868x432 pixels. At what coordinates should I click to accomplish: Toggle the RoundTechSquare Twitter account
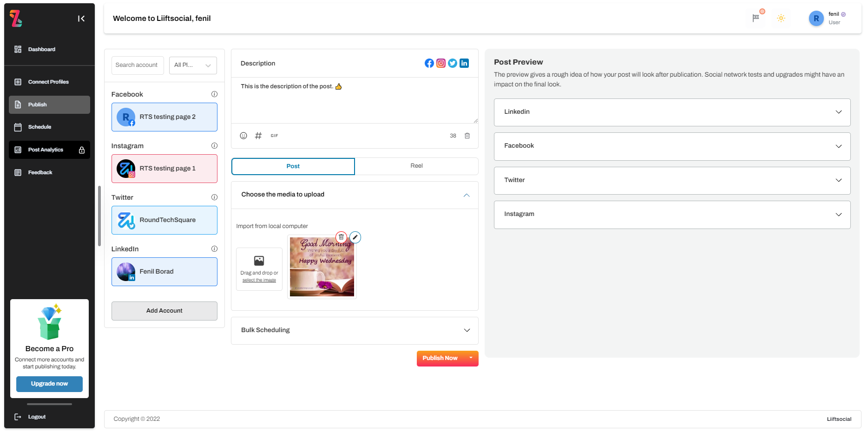pyautogui.click(x=164, y=220)
